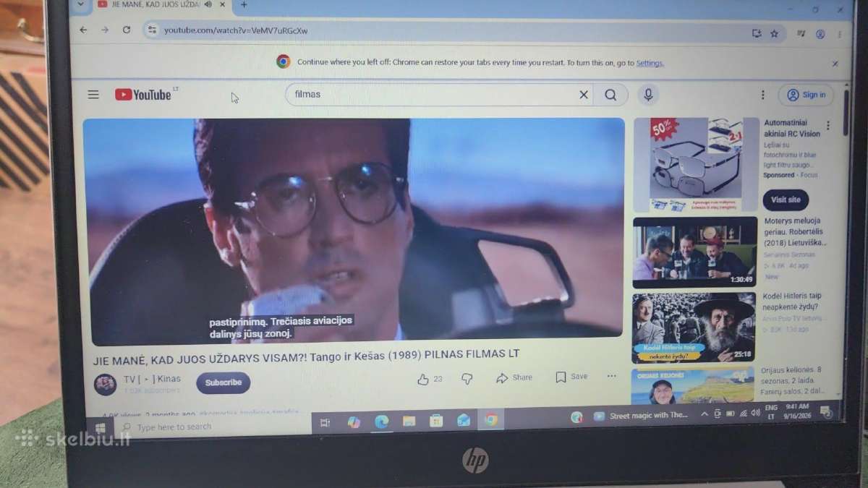Open the Chrome tab search dropdown arrow
868x488 pixels.
80,4
